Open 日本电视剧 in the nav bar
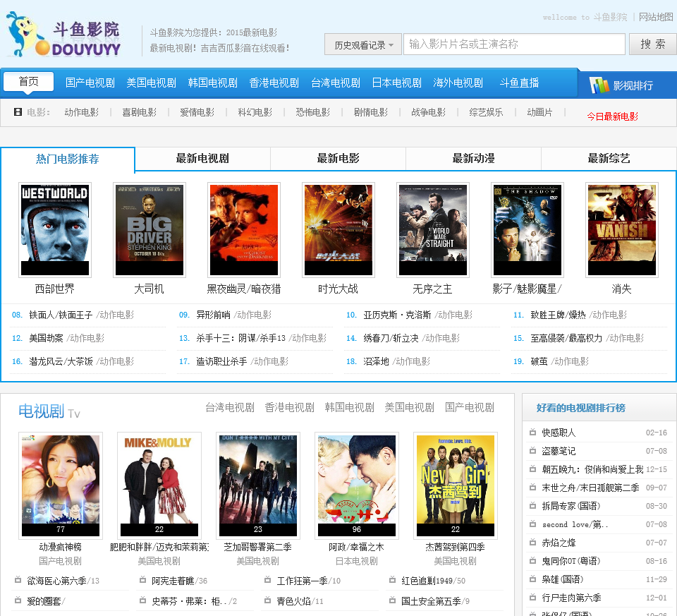This screenshot has height=616, width=677. pos(397,83)
